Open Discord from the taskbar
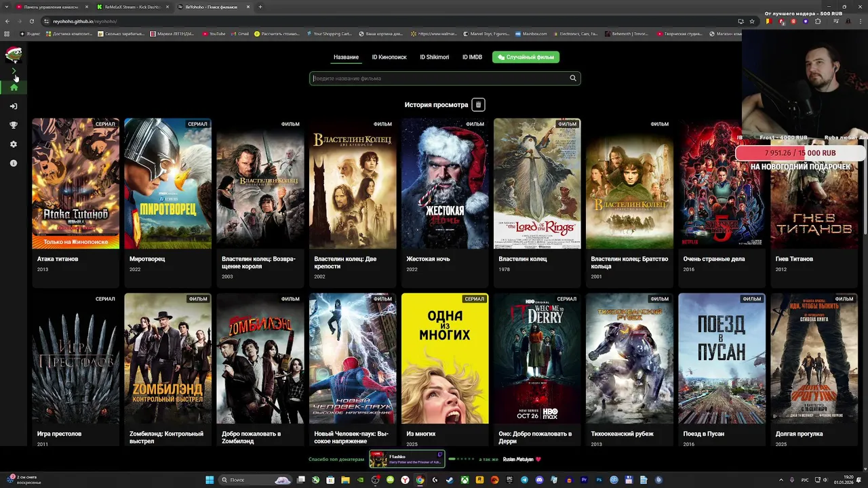The height and width of the screenshot is (488, 868). point(539,480)
